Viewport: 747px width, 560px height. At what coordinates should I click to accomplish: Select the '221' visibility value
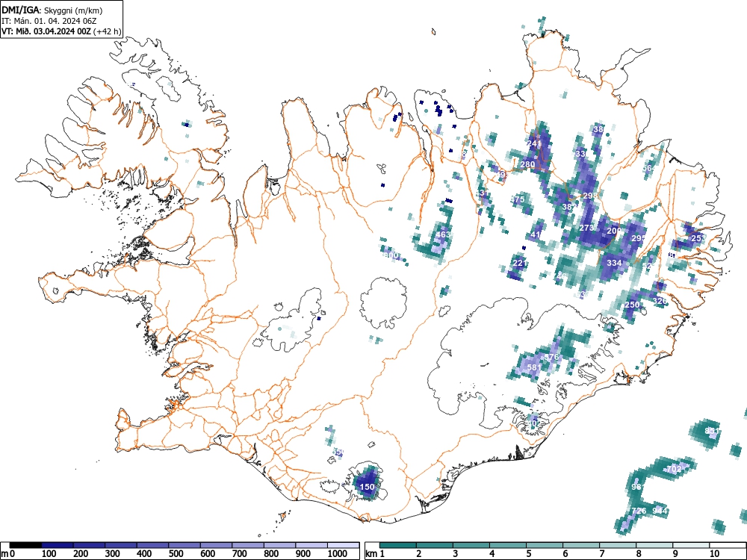click(x=520, y=263)
